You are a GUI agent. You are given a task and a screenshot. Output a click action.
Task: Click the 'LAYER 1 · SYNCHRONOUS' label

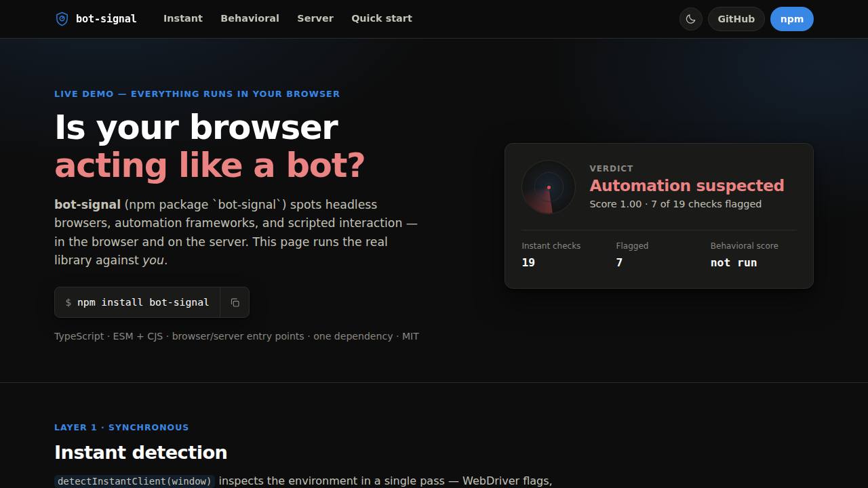pyautogui.click(x=121, y=428)
